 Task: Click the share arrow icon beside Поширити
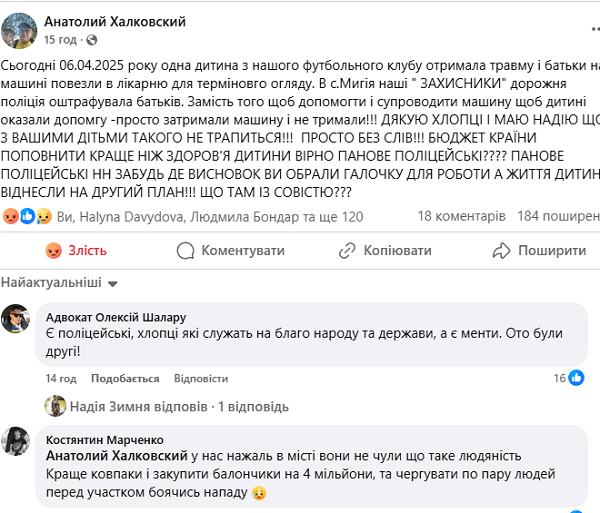tap(501, 251)
